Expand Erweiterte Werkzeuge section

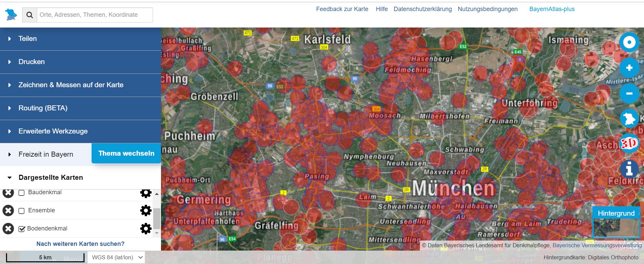point(80,131)
